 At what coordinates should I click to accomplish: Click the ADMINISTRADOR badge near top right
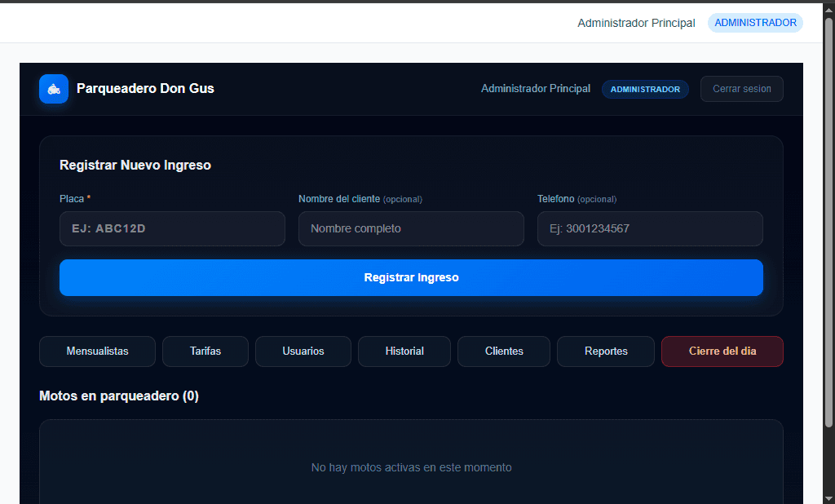pyautogui.click(x=755, y=22)
